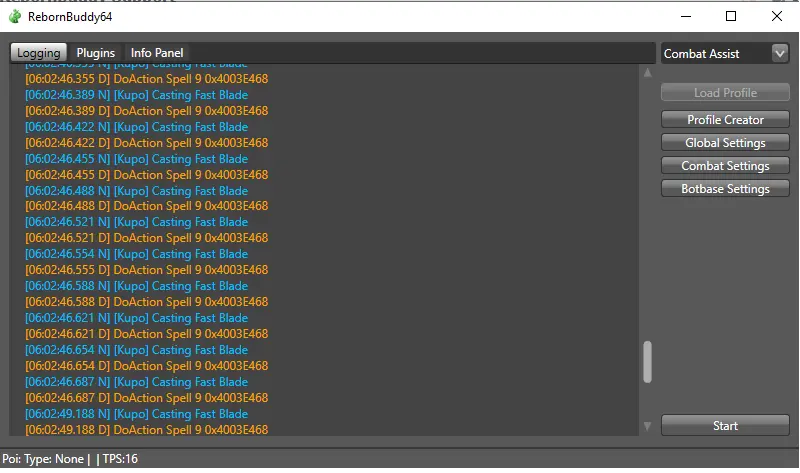
Task: Open the Profile Creator
Action: pos(725,119)
